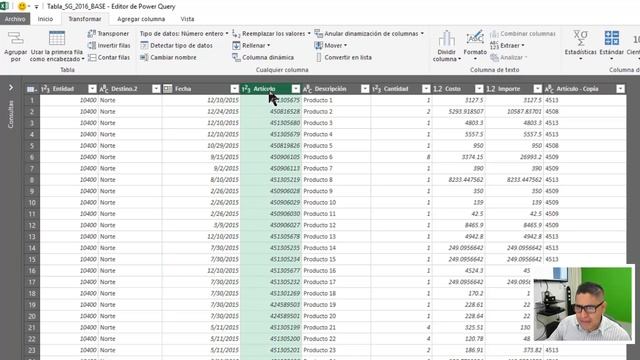Switch to the Agregar columna tab

click(141, 19)
